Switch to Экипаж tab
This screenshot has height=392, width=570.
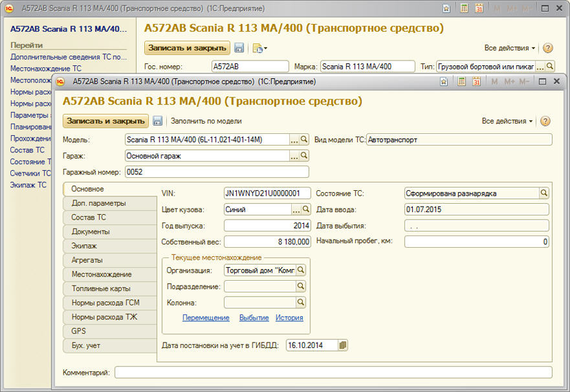point(110,246)
